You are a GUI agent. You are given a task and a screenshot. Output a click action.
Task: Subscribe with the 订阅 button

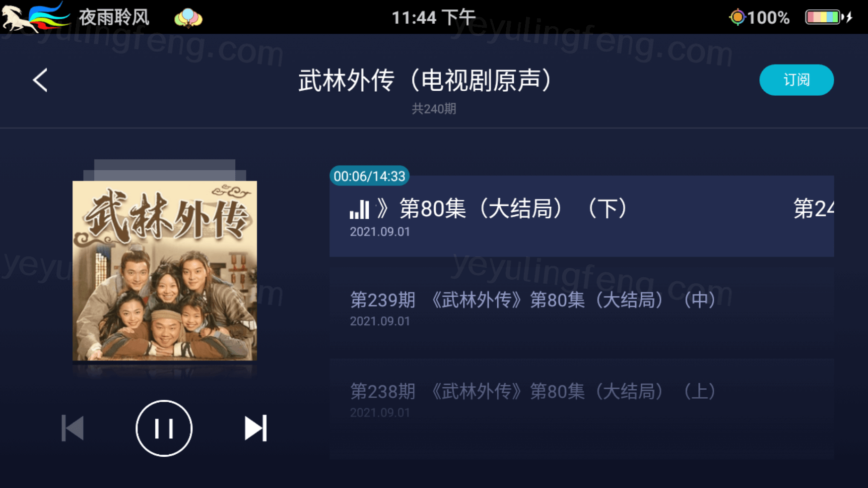(796, 80)
